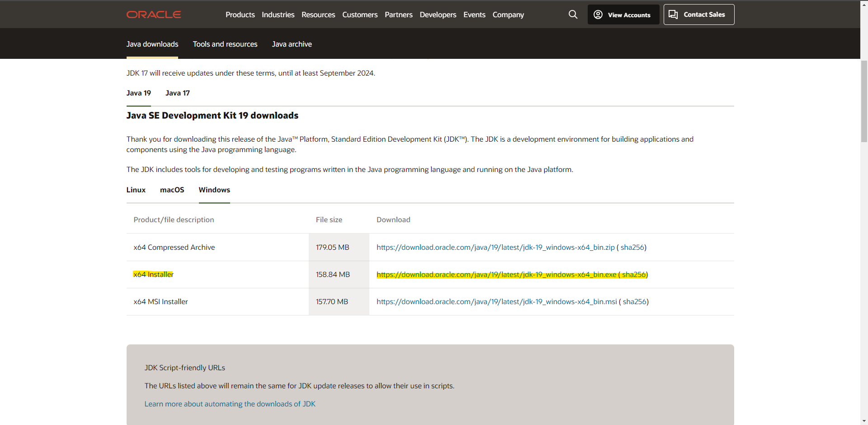Screen dimensions: 868x425
Task: Open the Resources menu
Action: pos(318,14)
